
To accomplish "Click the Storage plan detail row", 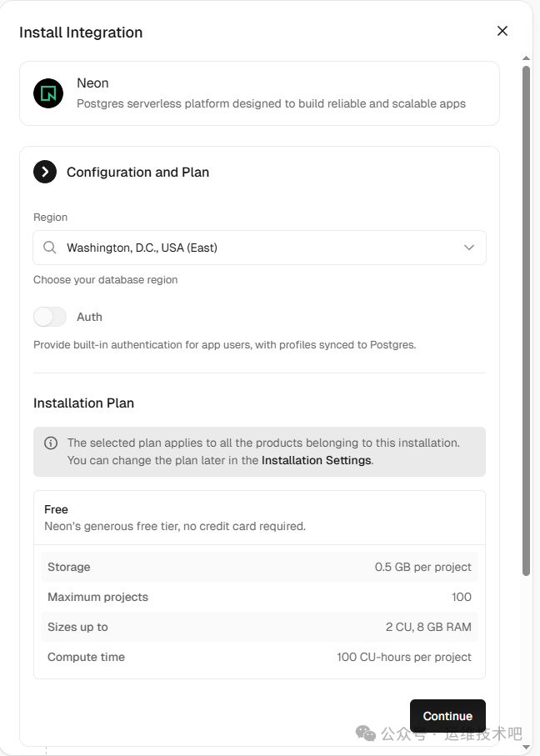I will pyautogui.click(x=259, y=567).
